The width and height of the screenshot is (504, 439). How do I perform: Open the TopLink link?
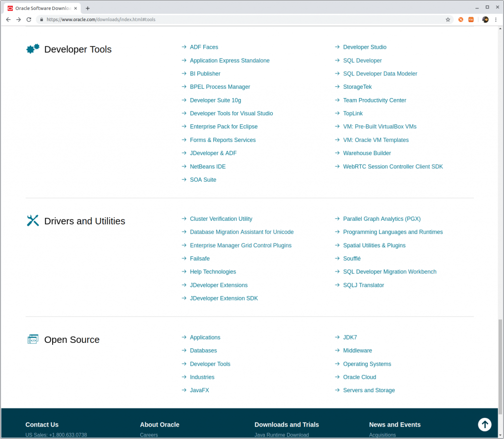pos(352,114)
